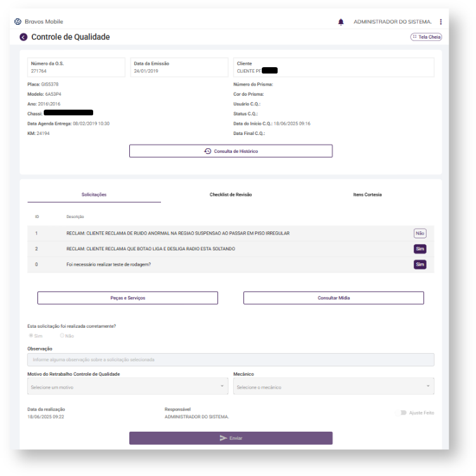
Task: Click the history clock icon
Action: pyautogui.click(x=207, y=151)
